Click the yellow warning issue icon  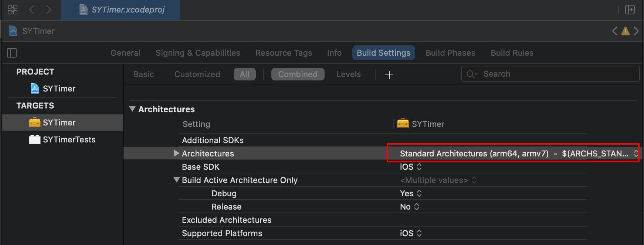coord(626,31)
